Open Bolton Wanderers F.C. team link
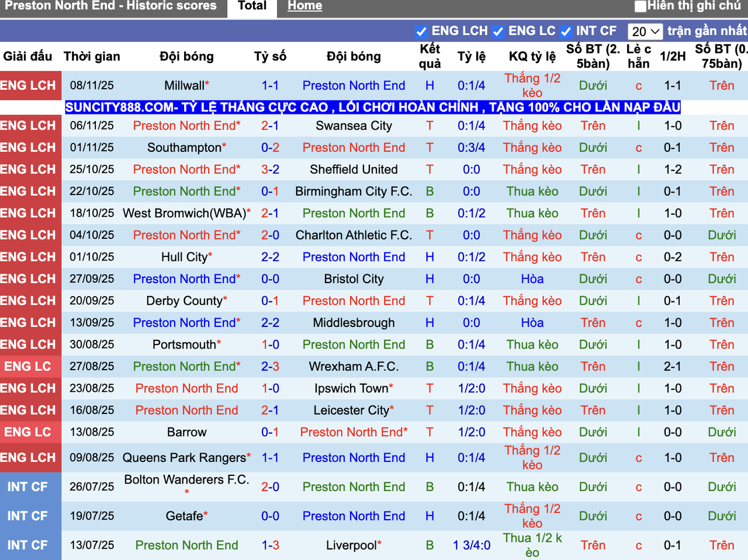 (x=186, y=480)
